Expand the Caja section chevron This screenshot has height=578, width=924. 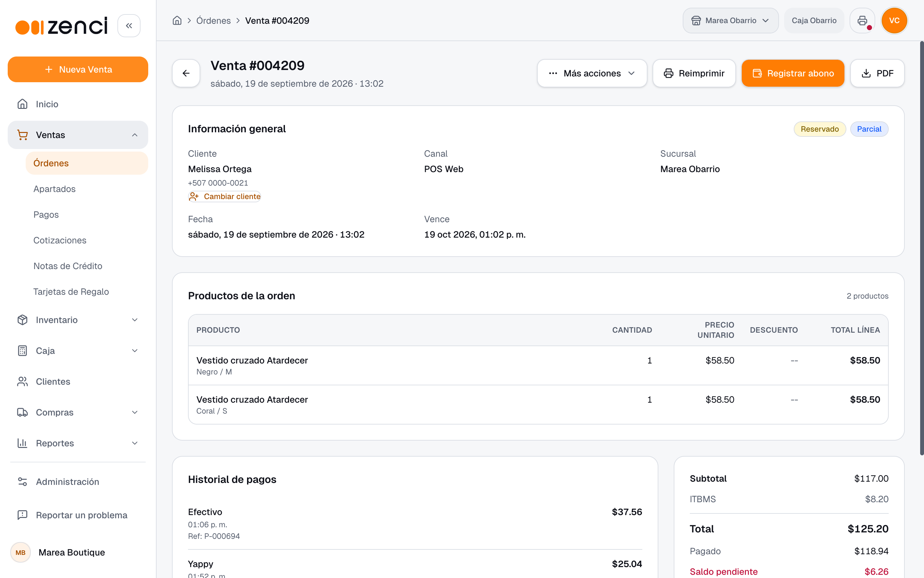pyautogui.click(x=135, y=351)
